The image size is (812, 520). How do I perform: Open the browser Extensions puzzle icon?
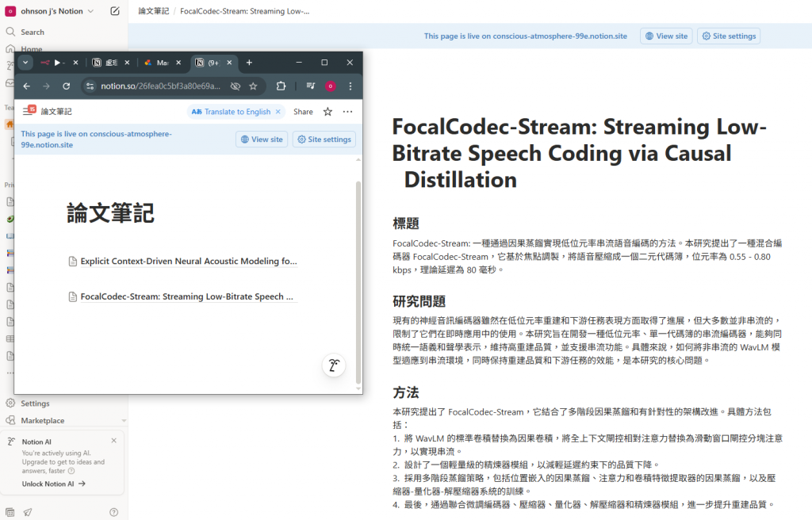(281, 86)
